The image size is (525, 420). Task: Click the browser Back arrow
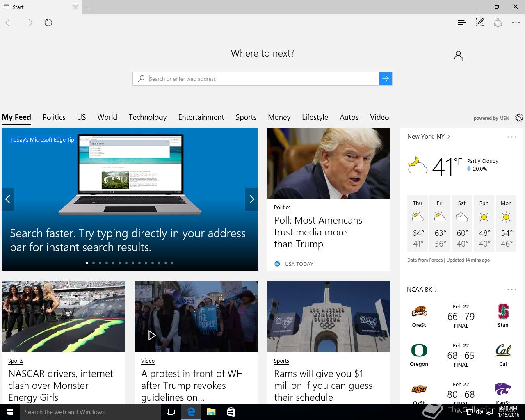tap(9, 23)
